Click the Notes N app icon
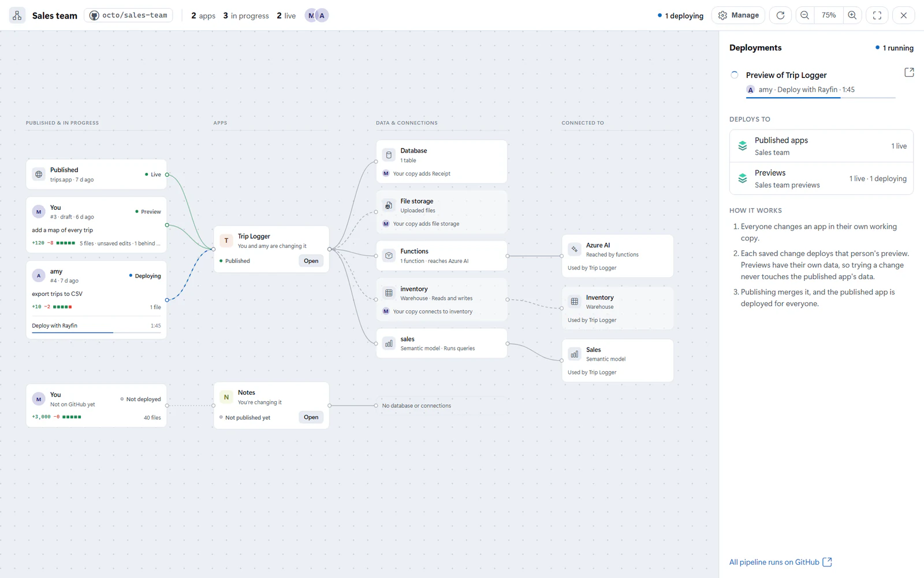Screen dimensions: 924x578 226,397
